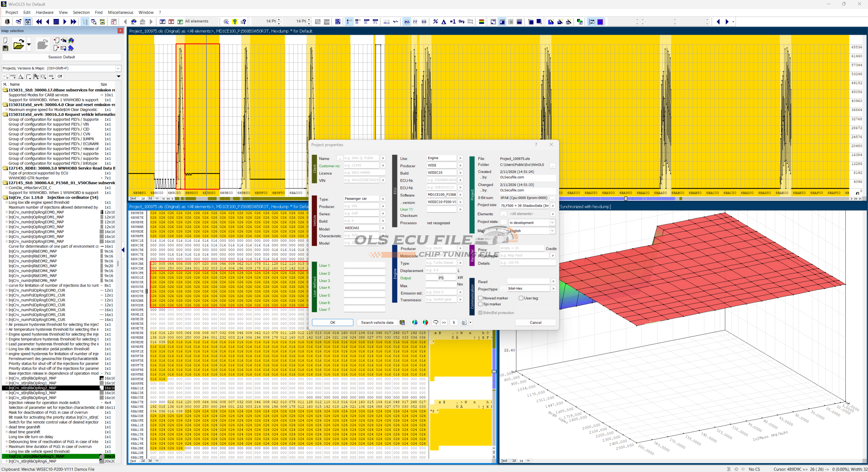
Task: Click the binoculars search icon in toolbar
Action: coord(134,22)
